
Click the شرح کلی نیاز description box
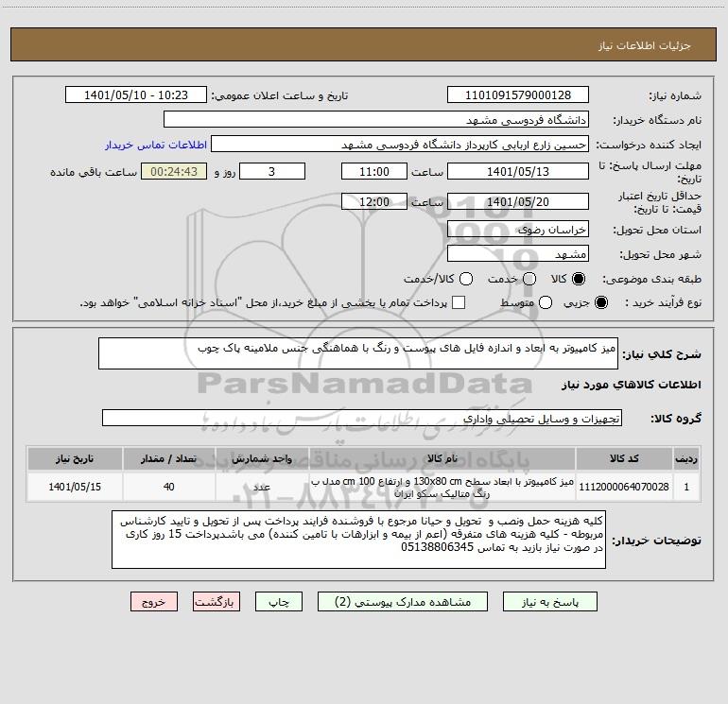[x=358, y=353]
